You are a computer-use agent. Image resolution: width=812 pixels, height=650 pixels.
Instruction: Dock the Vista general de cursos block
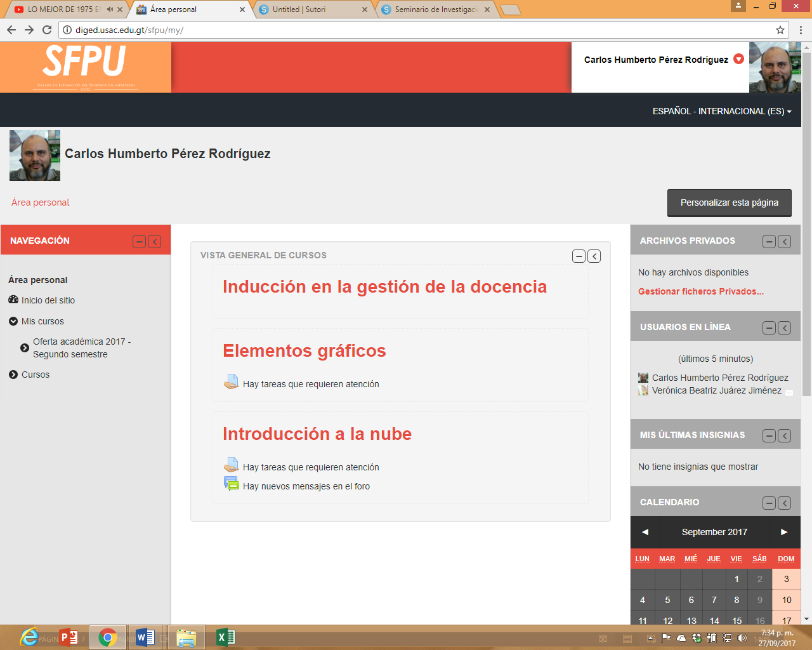tap(594, 256)
